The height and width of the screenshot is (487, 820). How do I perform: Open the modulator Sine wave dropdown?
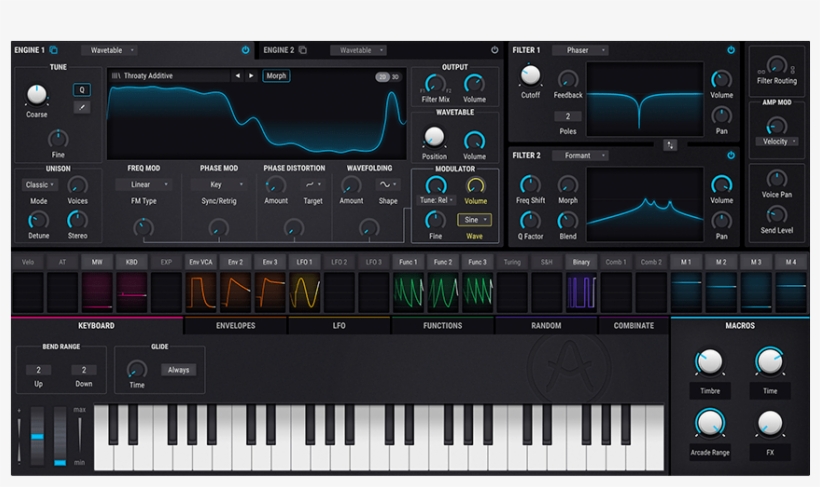point(474,220)
